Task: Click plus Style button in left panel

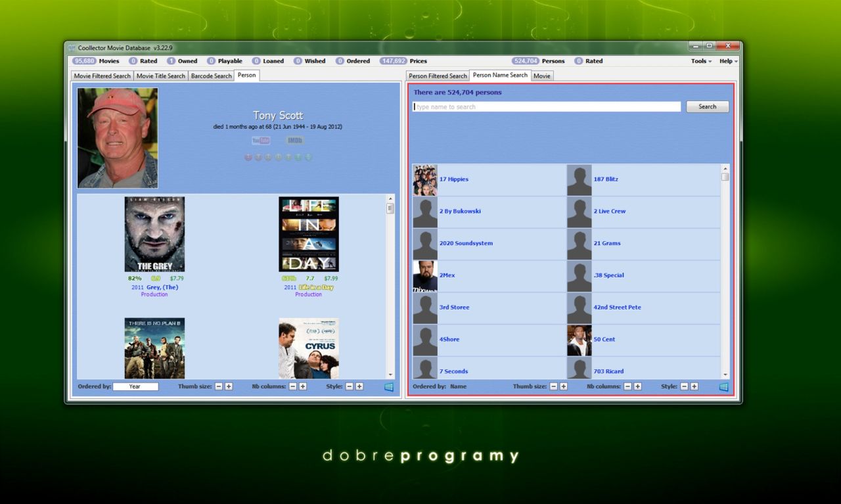Action: 359,386
